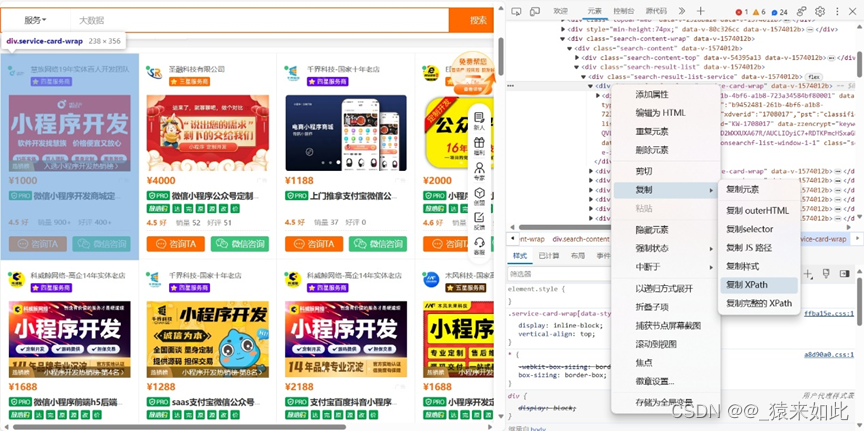The image size is (864, 431).
Task: Click new style rule plus icon
Action: tap(808, 274)
